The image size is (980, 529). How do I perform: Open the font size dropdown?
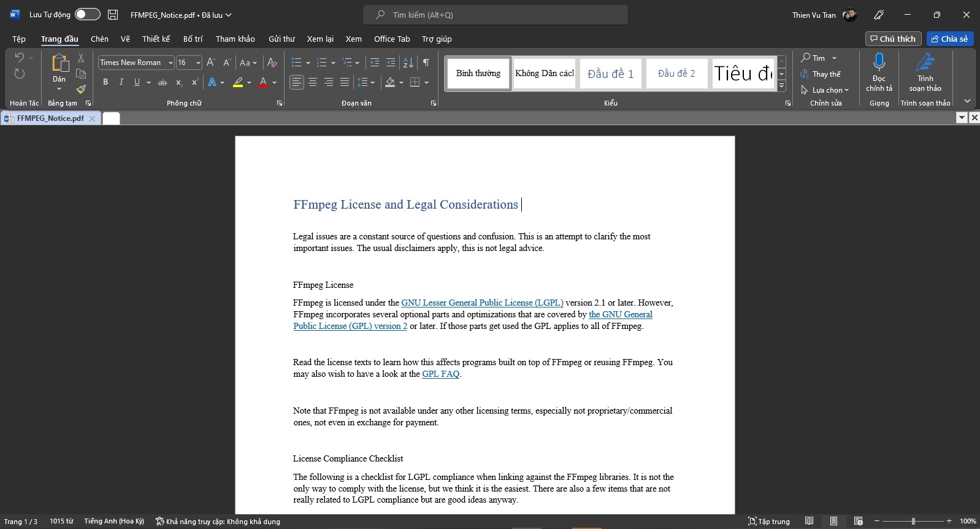(x=198, y=63)
